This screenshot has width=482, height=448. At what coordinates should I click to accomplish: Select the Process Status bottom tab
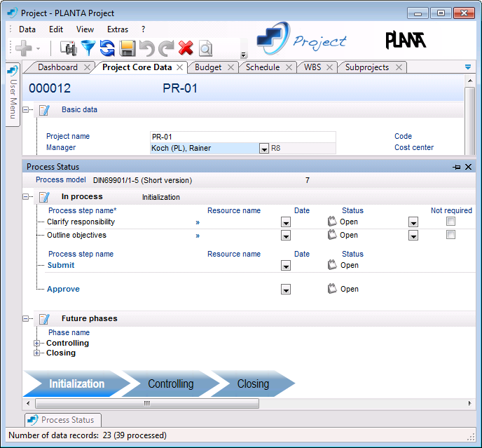pyautogui.click(x=63, y=420)
